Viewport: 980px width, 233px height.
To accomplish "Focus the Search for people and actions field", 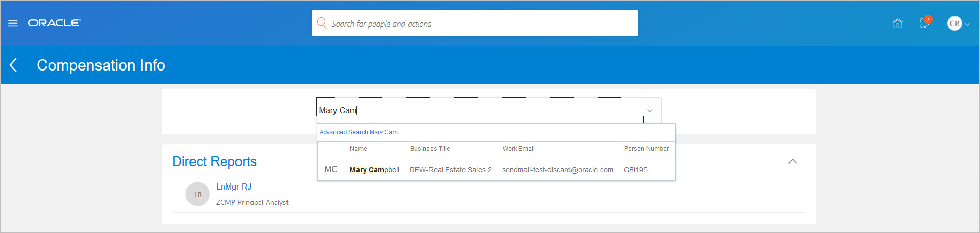I will 480,24.
